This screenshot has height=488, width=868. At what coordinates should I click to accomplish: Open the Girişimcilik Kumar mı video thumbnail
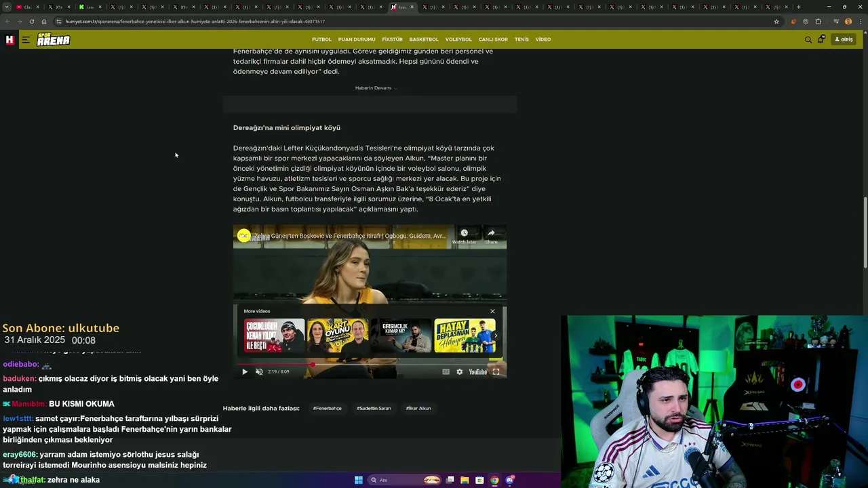pyautogui.click(x=401, y=335)
